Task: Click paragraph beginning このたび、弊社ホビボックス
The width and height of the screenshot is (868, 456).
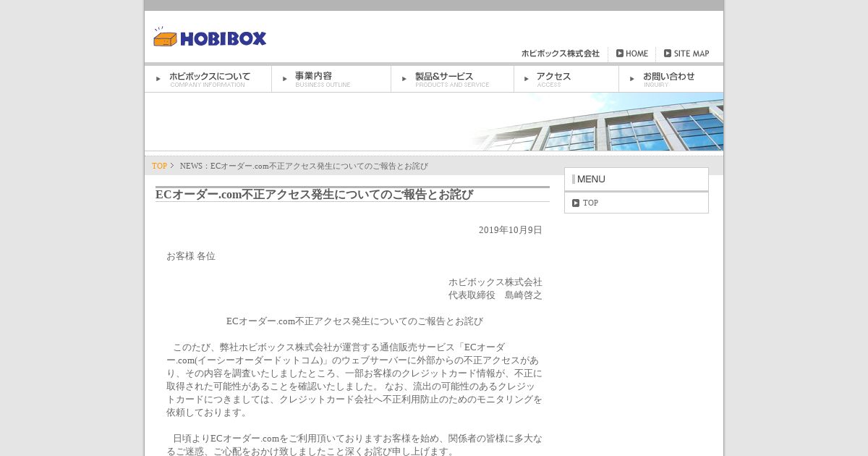Action: click(354, 380)
